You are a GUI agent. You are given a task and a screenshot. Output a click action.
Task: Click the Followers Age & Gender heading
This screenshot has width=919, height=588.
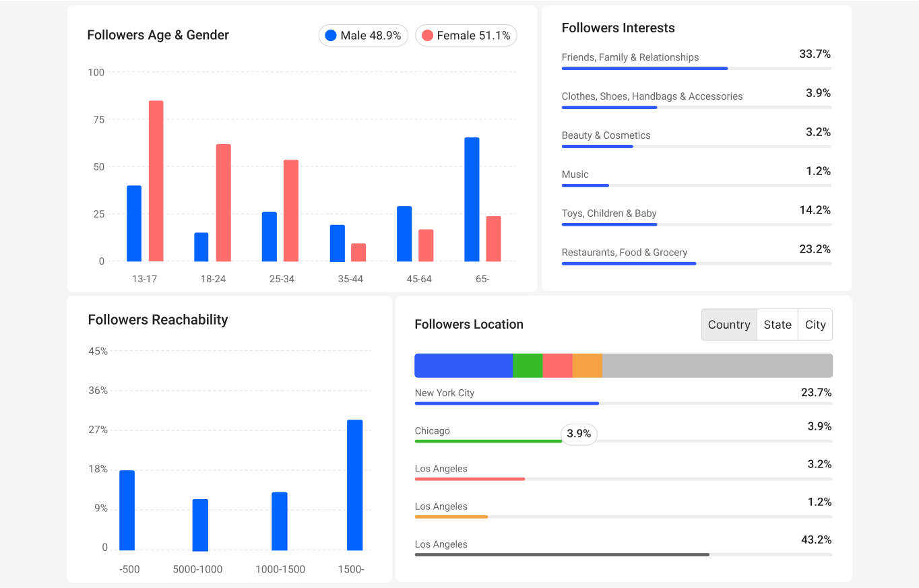tap(158, 35)
